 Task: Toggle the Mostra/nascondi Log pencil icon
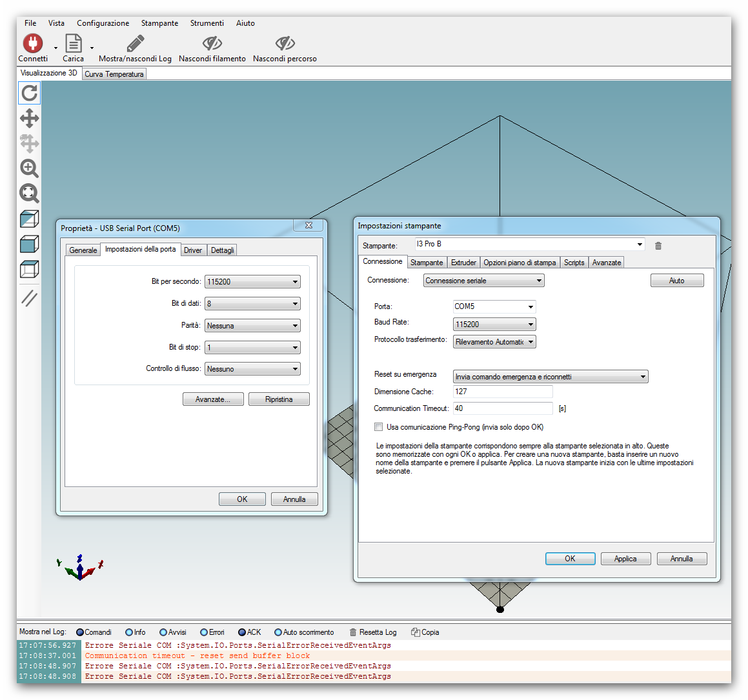135,43
